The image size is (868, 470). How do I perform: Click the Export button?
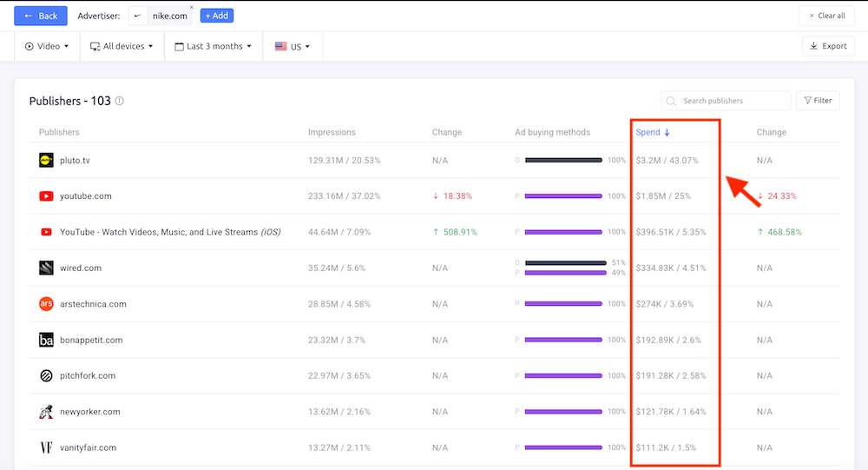[x=827, y=46]
